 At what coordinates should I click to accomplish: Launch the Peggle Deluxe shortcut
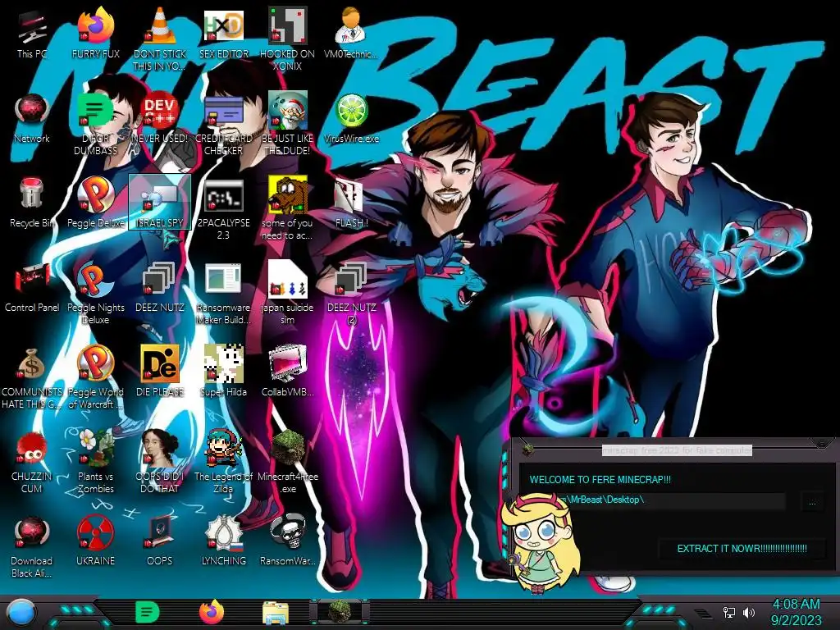95,203
